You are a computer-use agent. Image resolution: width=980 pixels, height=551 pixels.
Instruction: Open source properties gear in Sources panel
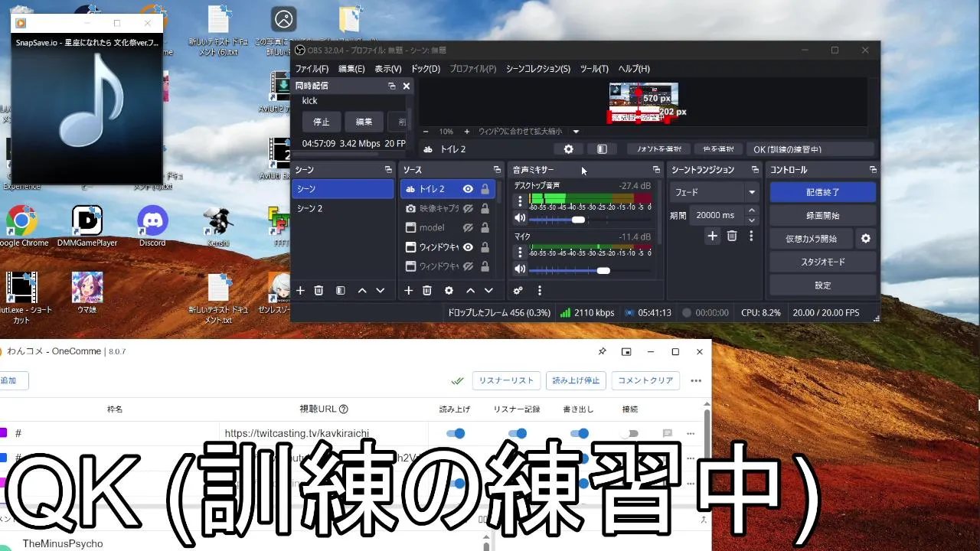(x=449, y=291)
